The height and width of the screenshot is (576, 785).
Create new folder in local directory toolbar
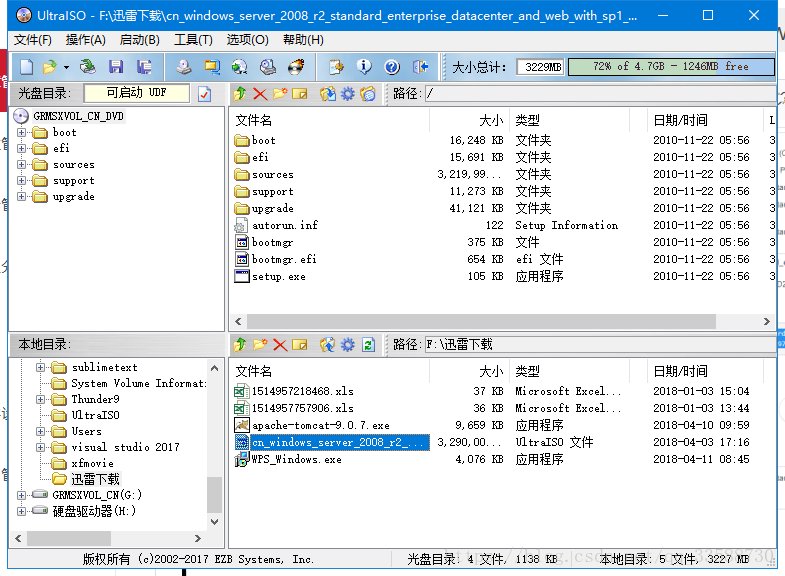260,345
